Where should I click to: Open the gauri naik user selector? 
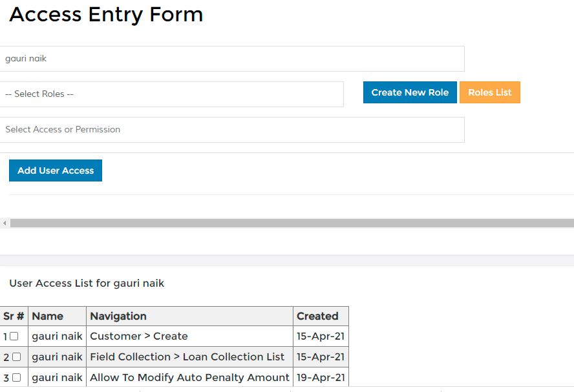(x=232, y=59)
